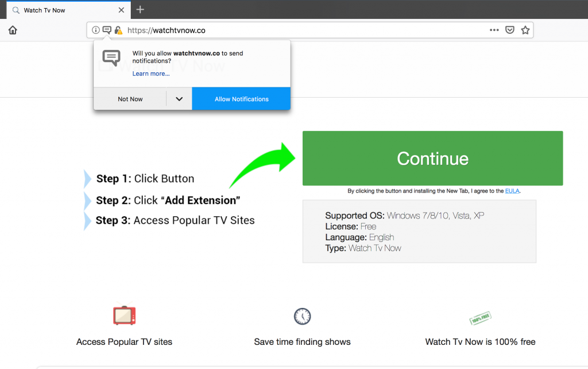Viewport: 588px width, 369px height.
Task: Click 'Watch Tv Now is 100% free' text
Action: point(481,342)
